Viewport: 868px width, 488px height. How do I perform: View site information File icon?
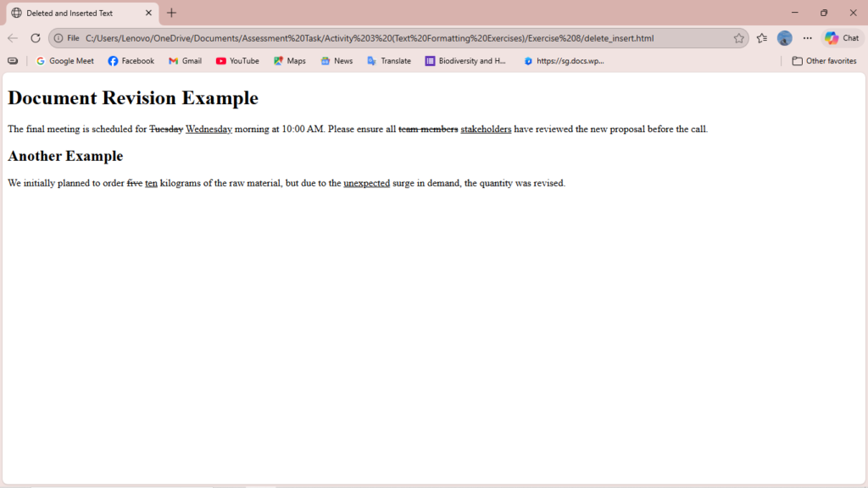(x=67, y=38)
